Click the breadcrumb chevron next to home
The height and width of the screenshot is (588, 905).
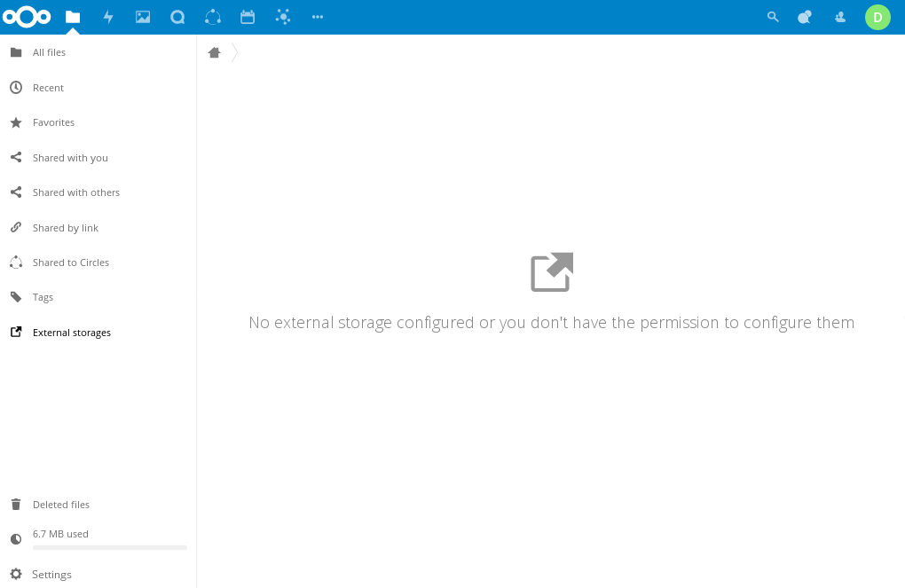coord(234,52)
